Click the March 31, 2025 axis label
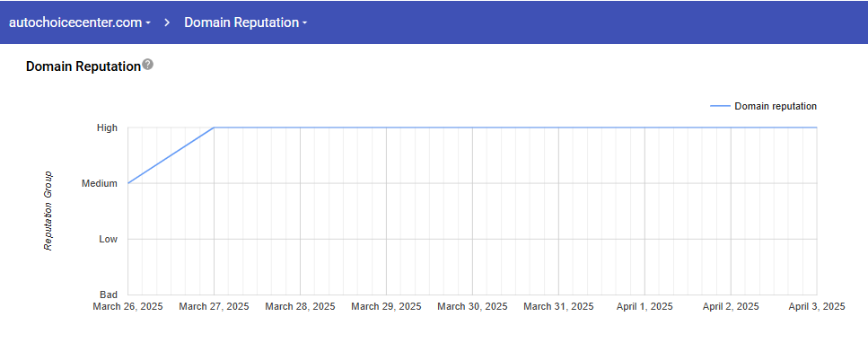The height and width of the screenshot is (343, 868). (558, 306)
